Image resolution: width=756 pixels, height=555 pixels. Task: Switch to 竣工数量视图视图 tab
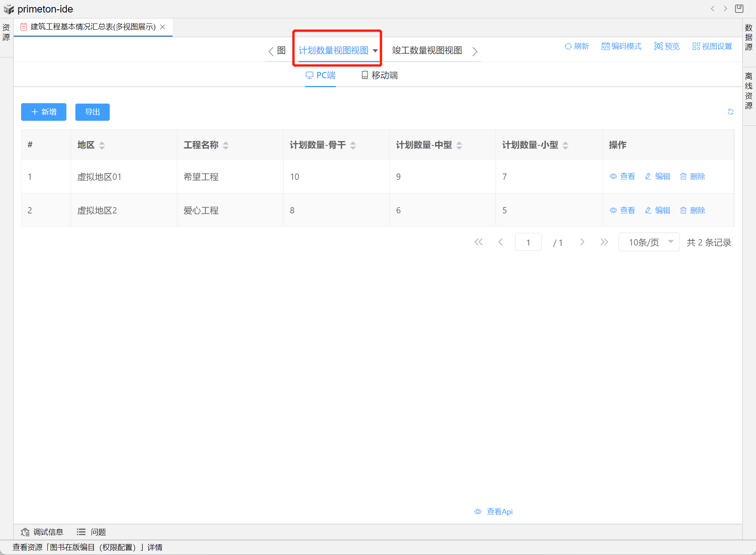[427, 51]
